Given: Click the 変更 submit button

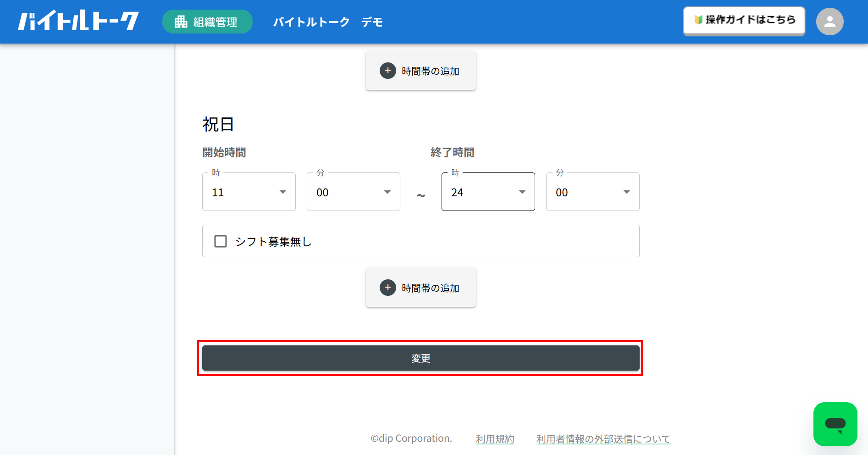Looking at the screenshot, I should tap(421, 358).
